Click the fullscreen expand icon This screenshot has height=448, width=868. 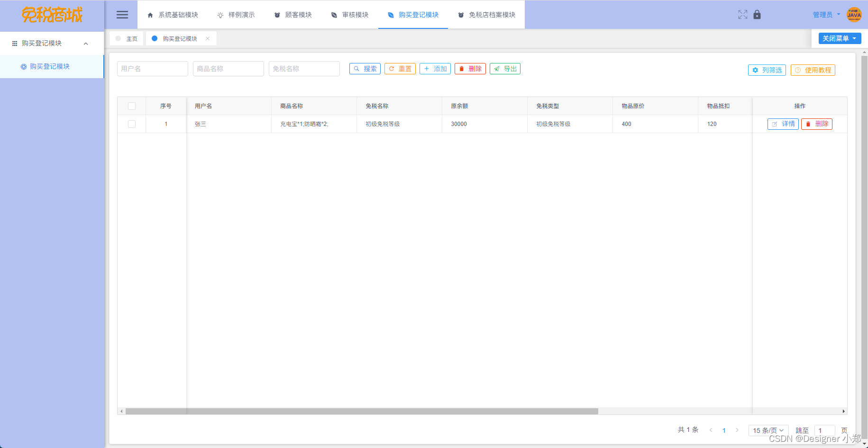(743, 15)
